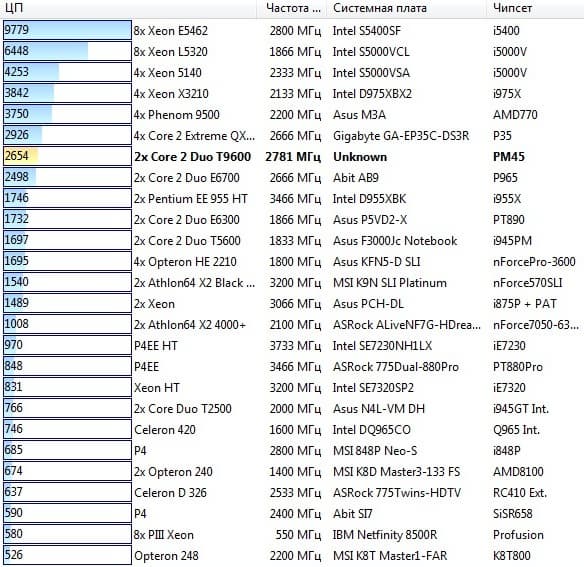Click the Opteron 248 row
Screen dimensions: 584x567
coord(292,555)
